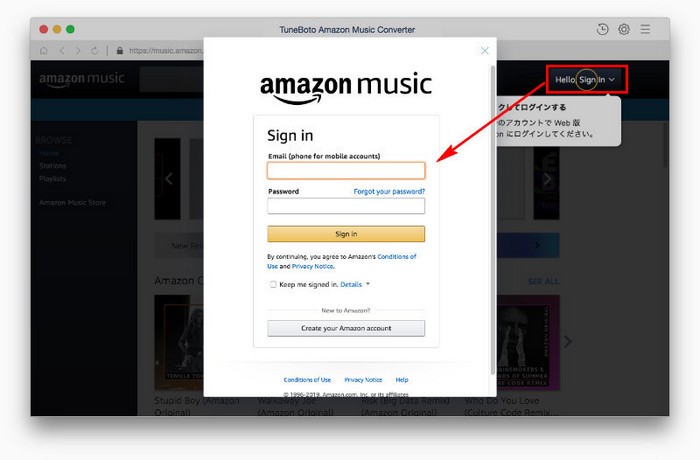Click Create your Amazon account button
Screen dimensions: 700x460
pyautogui.click(x=346, y=328)
